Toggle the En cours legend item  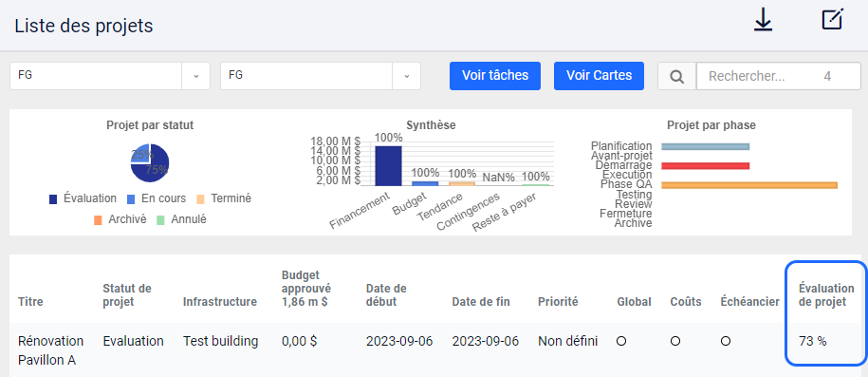point(157,198)
